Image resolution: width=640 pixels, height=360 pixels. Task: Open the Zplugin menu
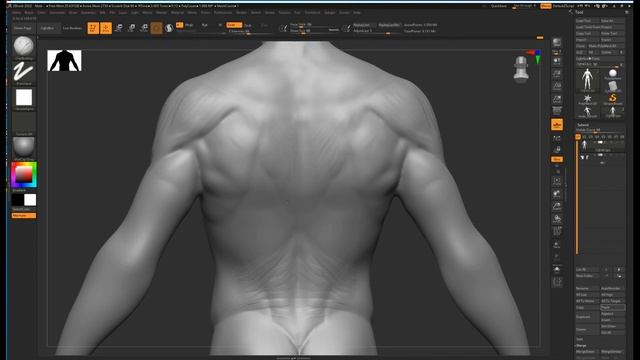(x=329, y=13)
